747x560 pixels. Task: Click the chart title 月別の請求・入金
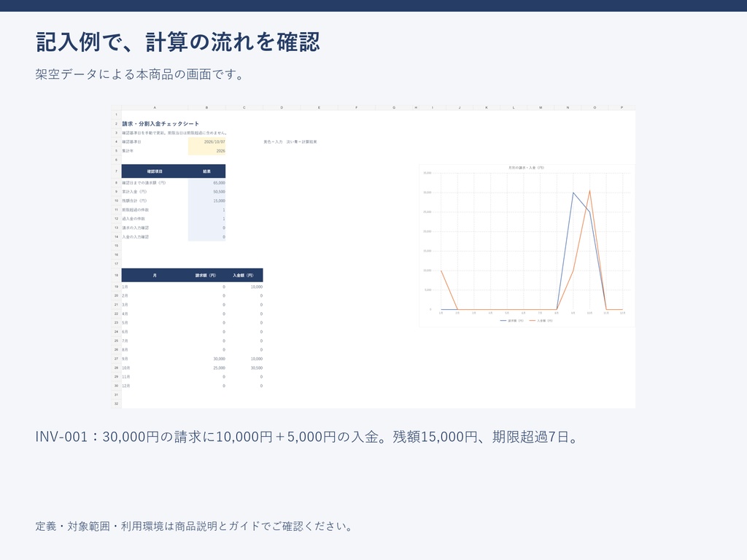pos(527,168)
